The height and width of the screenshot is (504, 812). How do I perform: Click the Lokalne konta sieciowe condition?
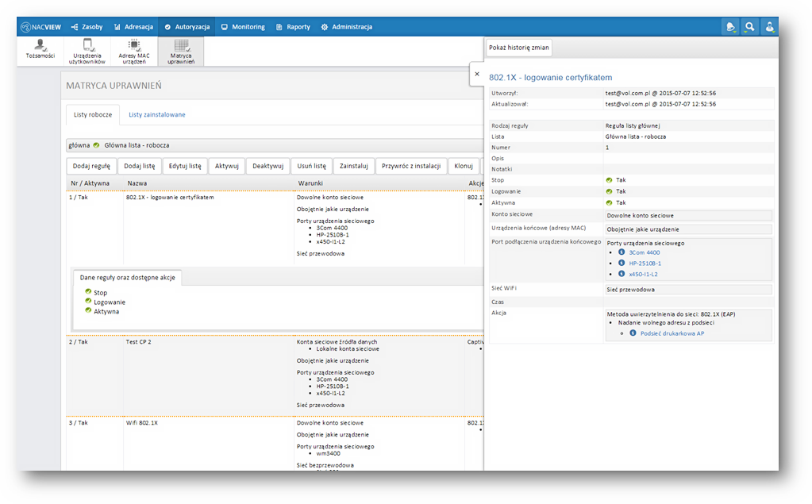pos(348,349)
